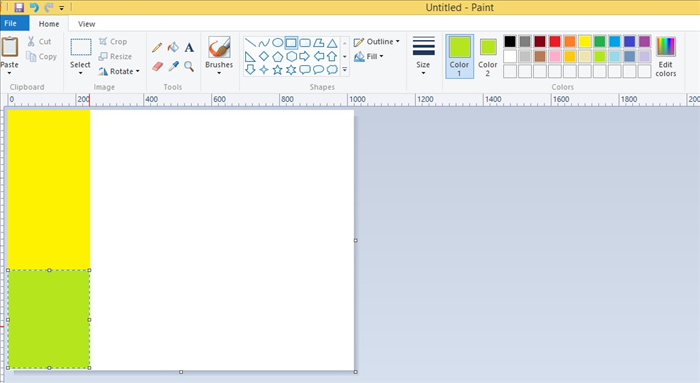Choose the Curve shape
The height and width of the screenshot is (383, 700).
coord(264,43)
